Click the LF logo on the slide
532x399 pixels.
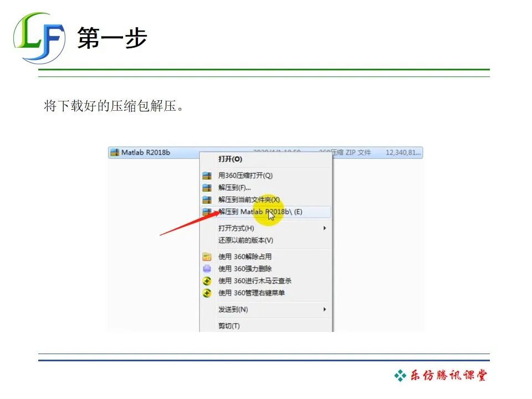[x=39, y=38]
